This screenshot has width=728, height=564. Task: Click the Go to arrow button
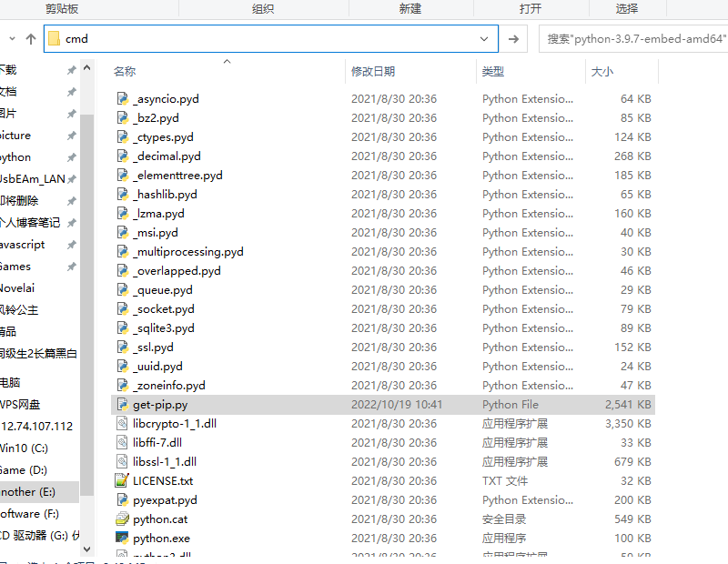[x=513, y=39]
